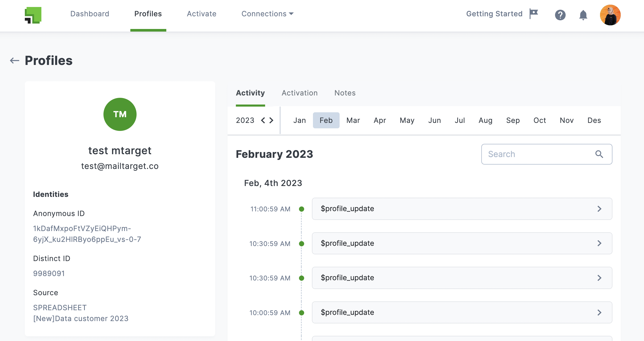Open the notifications bell

(x=583, y=15)
